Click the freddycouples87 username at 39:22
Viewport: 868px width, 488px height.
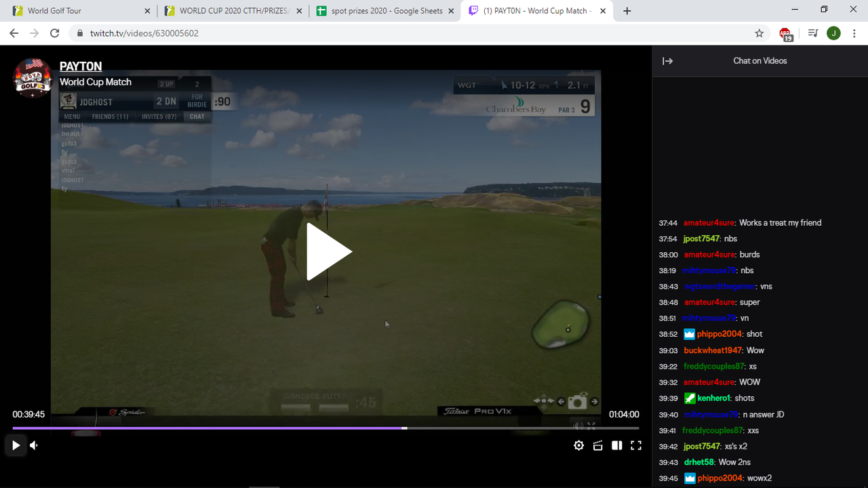[713, 367]
